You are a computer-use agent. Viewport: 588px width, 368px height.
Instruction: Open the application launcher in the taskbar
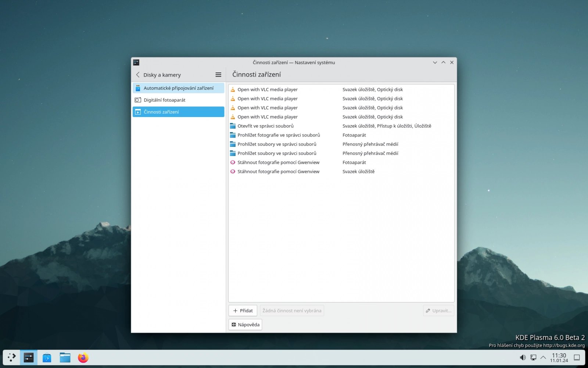[12, 357]
